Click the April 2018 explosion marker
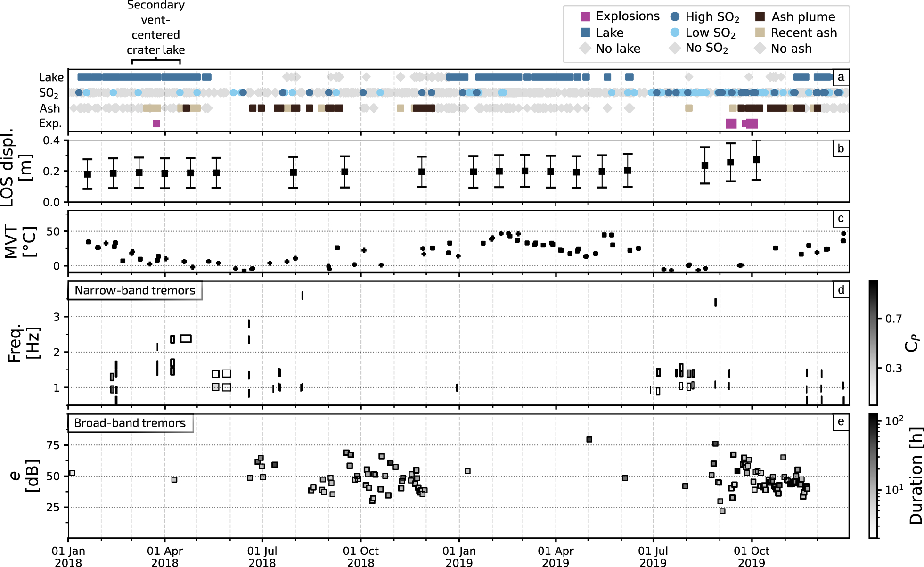The width and height of the screenshot is (924, 567). click(x=156, y=123)
